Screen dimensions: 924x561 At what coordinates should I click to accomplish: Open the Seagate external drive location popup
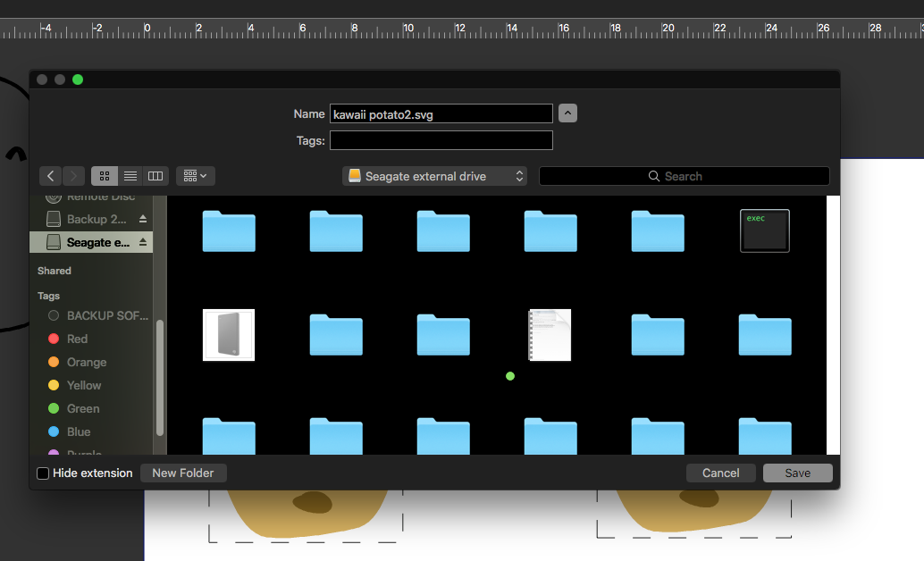pyautogui.click(x=434, y=176)
